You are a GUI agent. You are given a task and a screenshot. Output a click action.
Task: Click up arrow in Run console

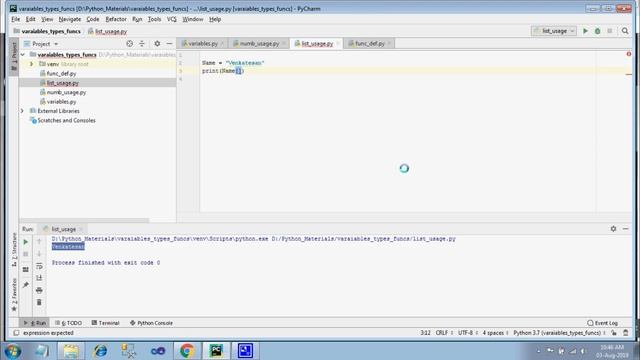pos(39,242)
